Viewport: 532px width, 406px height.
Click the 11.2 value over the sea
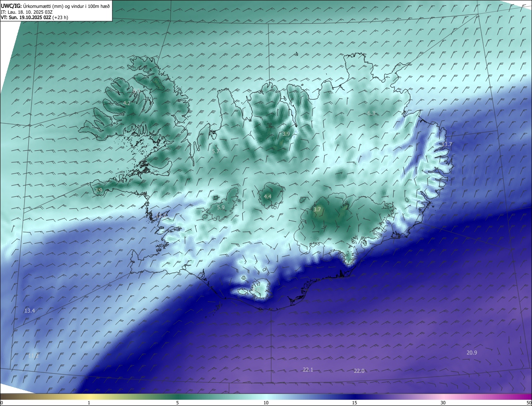(x=33, y=356)
